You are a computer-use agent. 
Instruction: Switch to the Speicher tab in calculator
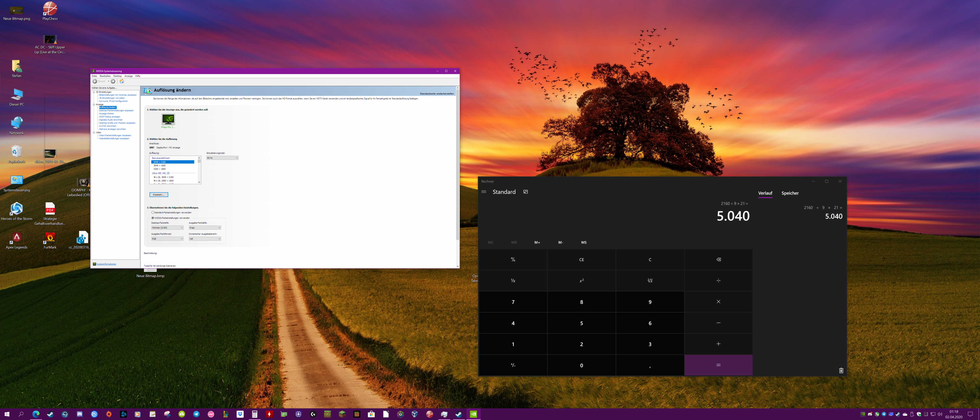pyautogui.click(x=790, y=193)
